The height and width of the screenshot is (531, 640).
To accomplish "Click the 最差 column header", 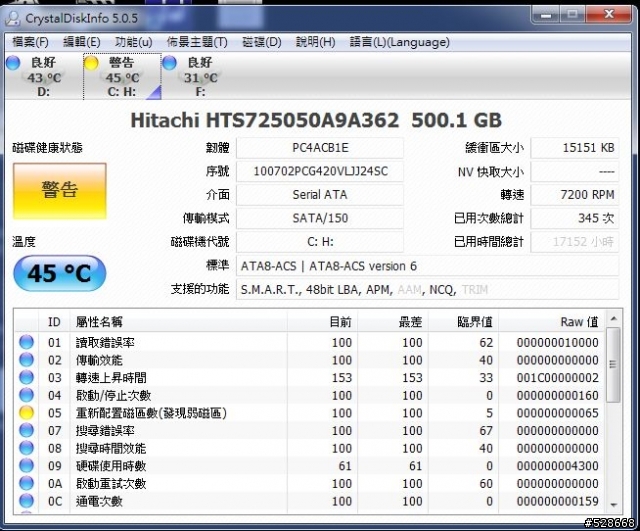I will [x=393, y=322].
